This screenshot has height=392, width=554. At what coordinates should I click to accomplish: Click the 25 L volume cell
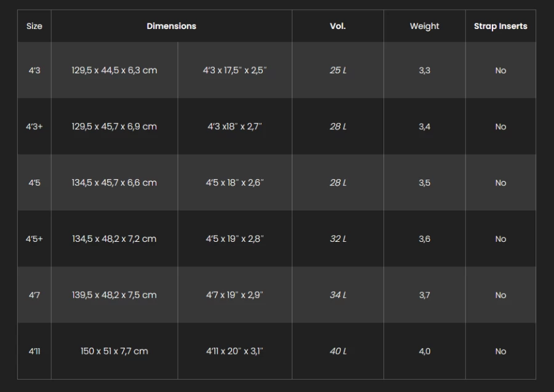pos(338,70)
